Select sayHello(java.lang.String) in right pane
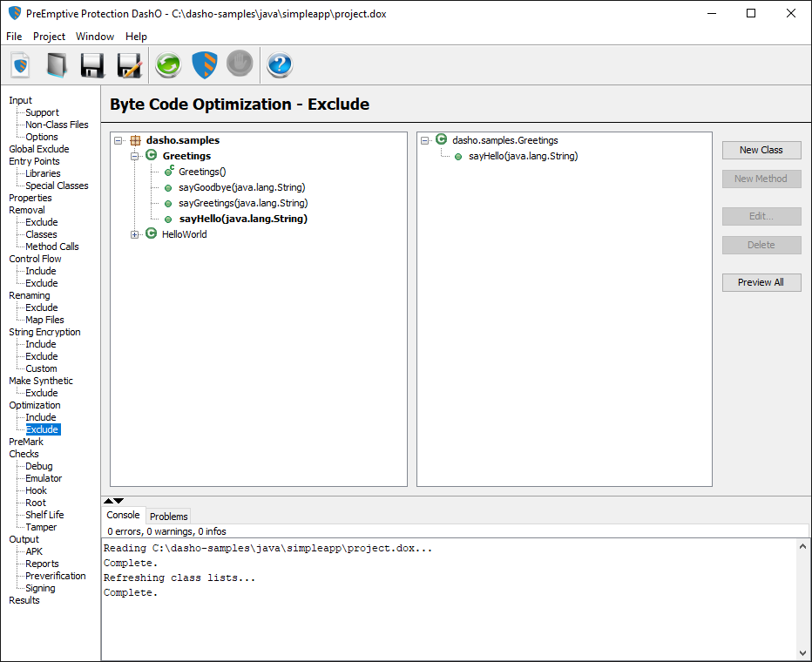The width and height of the screenshot is (812, 662). (x=524, y=156)
